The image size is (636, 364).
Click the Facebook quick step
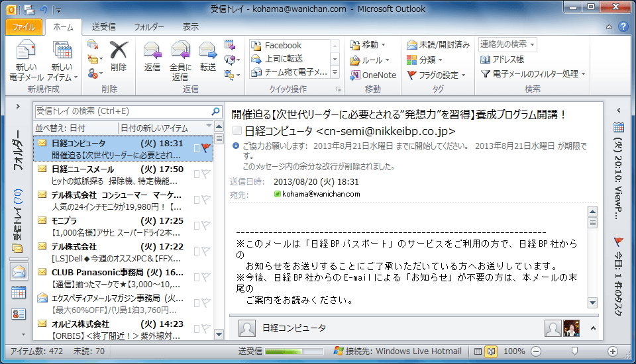[290, 46]
